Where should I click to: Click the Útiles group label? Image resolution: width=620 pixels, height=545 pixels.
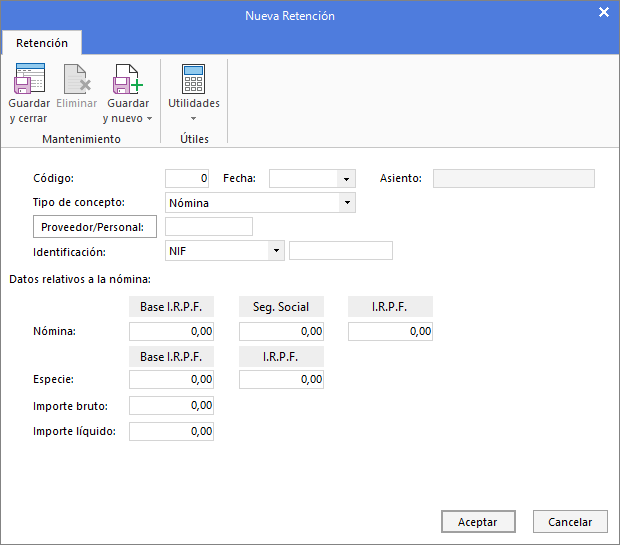pyautogui.click(x=194, y=139)
